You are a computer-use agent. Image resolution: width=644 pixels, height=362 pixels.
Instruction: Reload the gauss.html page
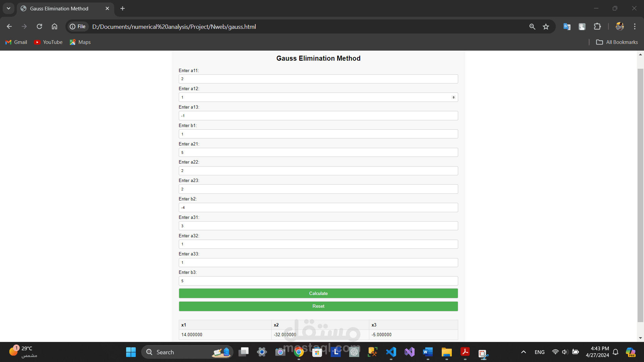coord(39,26)
